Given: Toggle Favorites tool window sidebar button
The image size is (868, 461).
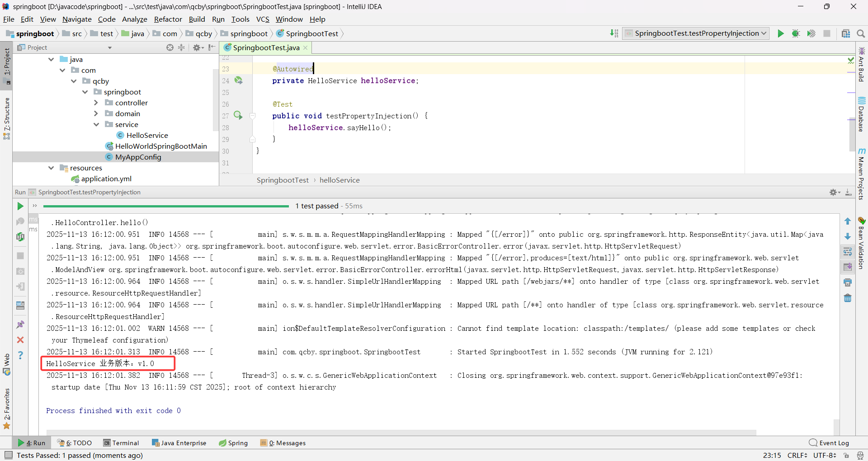Looking at the screenshot, I should [x=7, y=409].
